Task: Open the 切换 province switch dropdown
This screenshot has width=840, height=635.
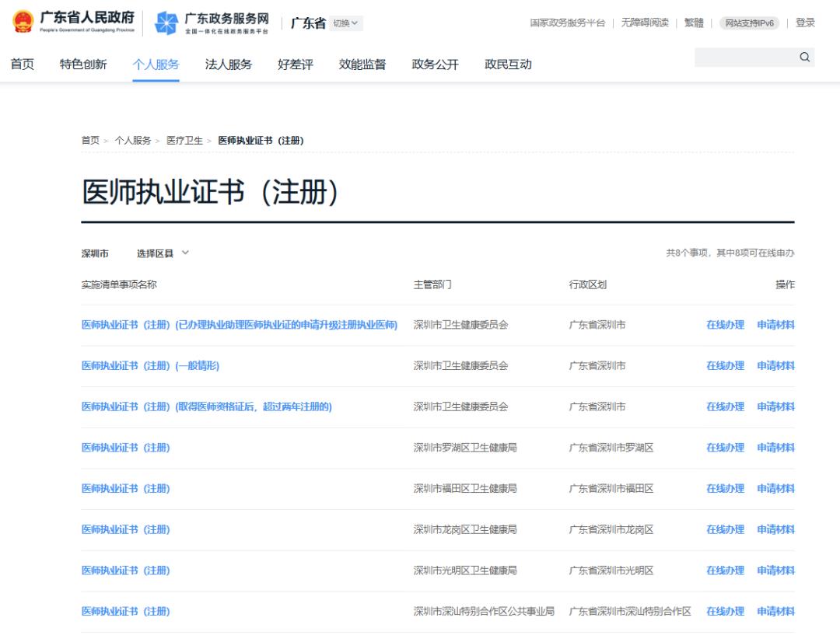Action: (x=345, y=23)
